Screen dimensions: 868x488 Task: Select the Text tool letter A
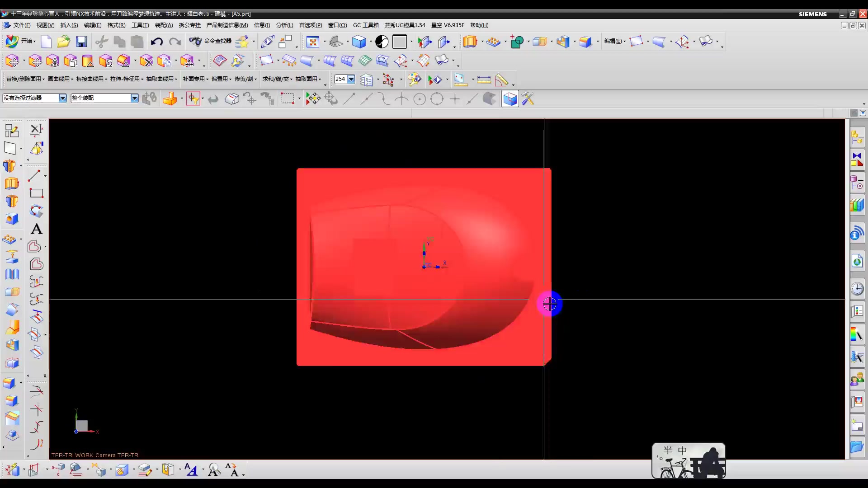(x=37, y=229)
